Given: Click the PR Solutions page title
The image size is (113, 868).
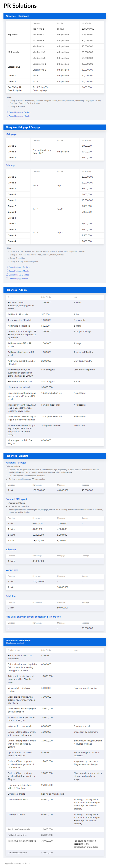Looking at the screenshot, I should [20, 6].
